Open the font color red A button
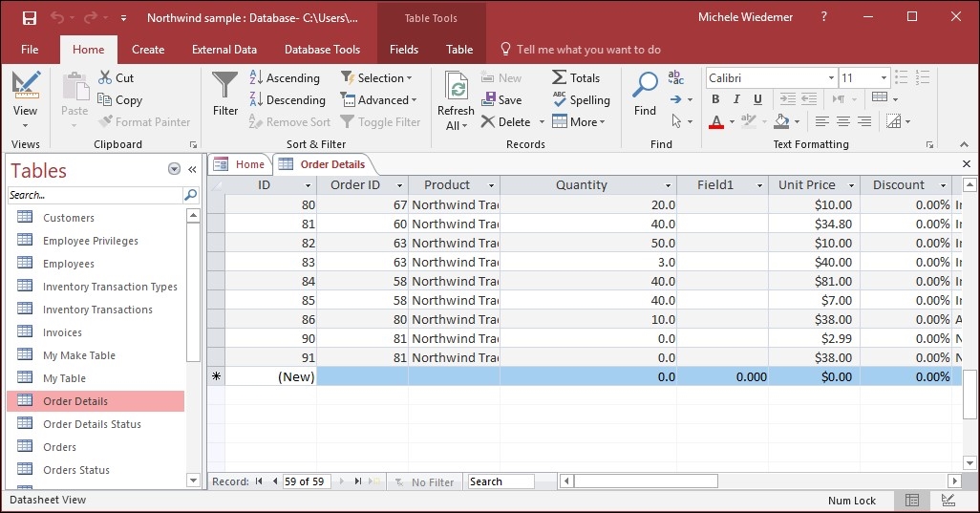Image resolution: width=980 pixels, height=513 pixels. pyautogui.click(x=717, y=121)
